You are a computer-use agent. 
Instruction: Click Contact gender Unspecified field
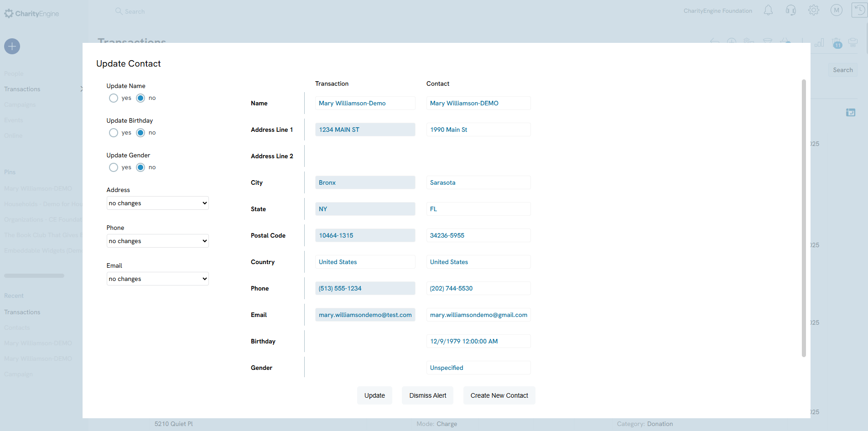click(478, 368)
